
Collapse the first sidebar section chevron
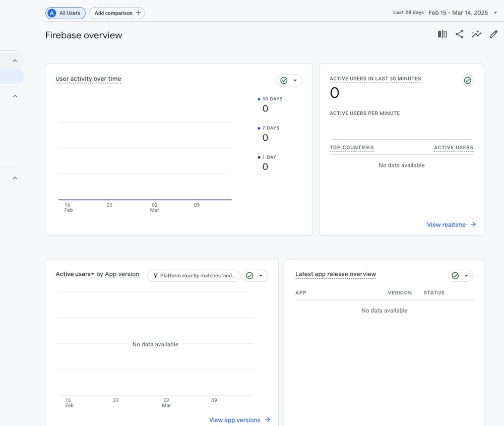15,60
